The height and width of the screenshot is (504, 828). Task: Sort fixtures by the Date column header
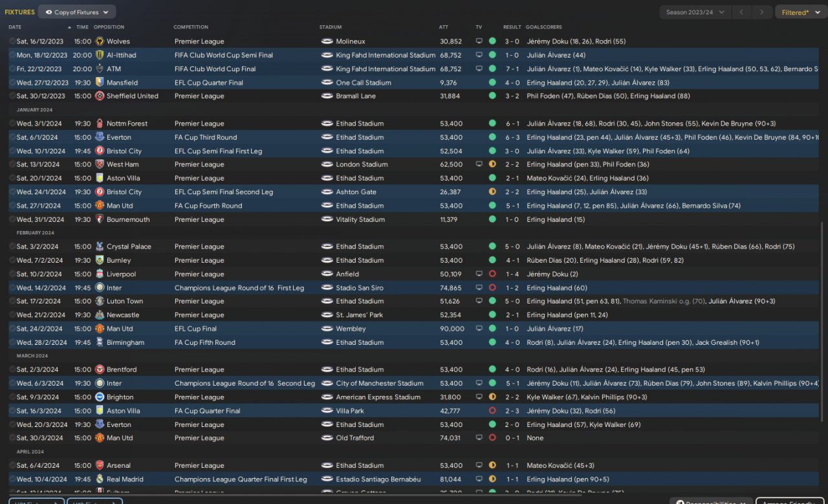coord(15,27)
